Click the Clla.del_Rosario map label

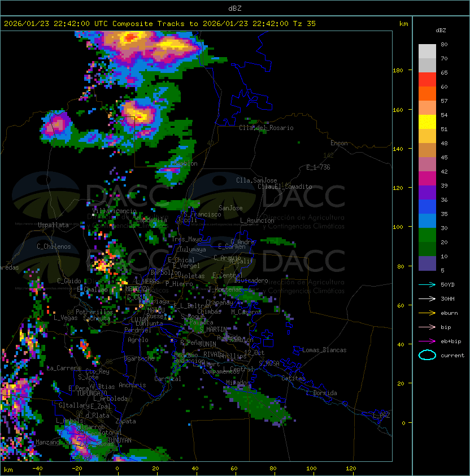(x=266, y=128)
